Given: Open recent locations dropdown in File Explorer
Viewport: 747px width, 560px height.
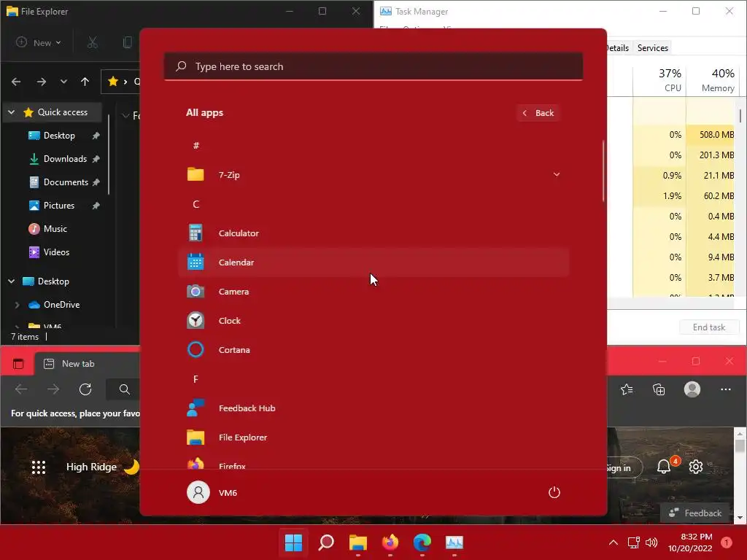Looking at the screenshot, I should 63,82.
